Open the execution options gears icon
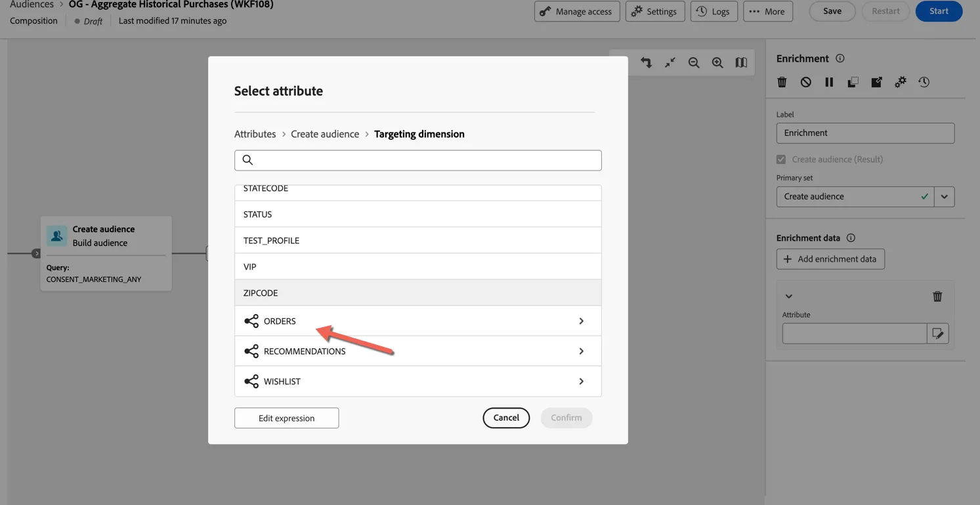 (900, 82)
